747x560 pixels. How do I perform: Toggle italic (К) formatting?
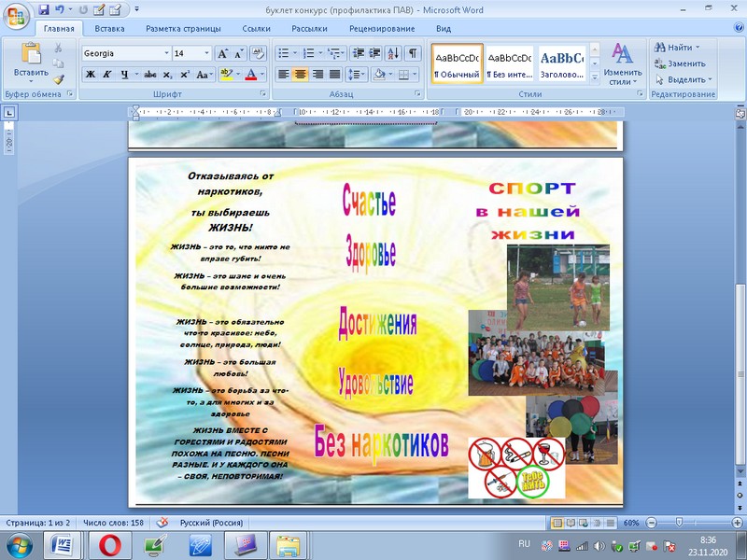[x=107, y=75]
